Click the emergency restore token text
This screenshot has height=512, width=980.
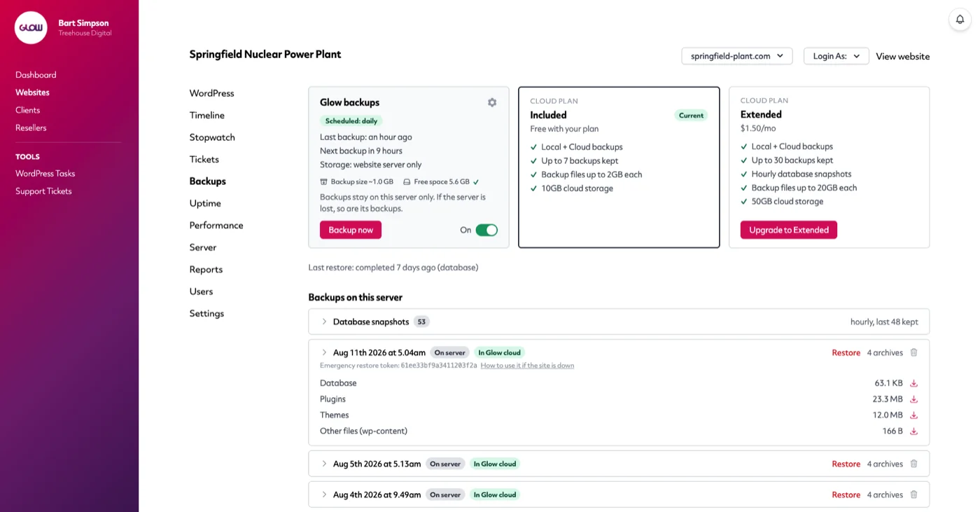pos(398,366)
